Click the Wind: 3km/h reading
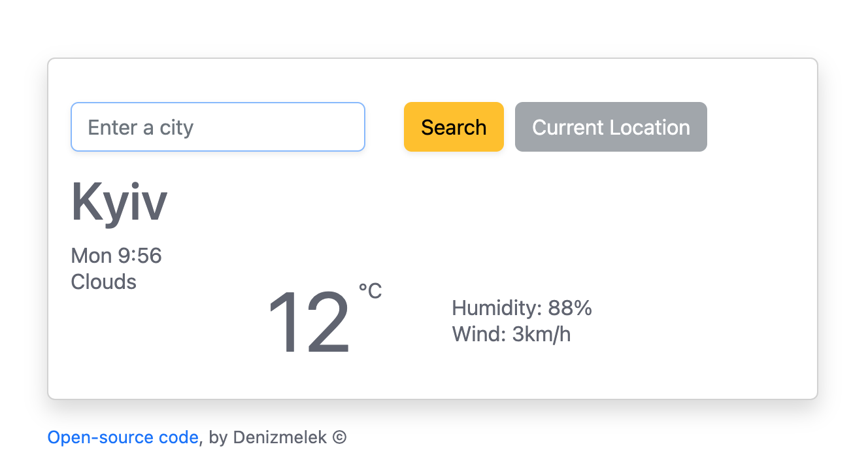 pos(511,334)
